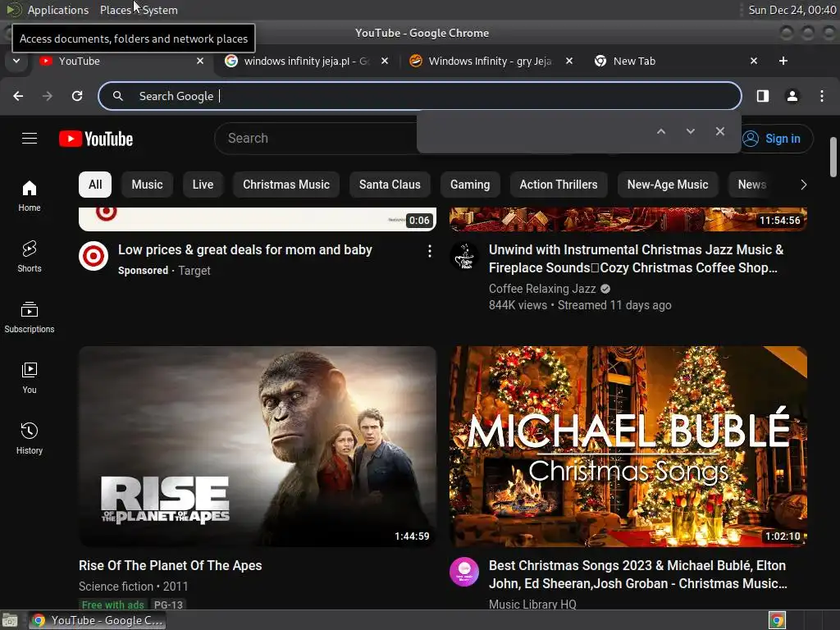This screenshot has height=630, width=840.
Task: Toggle Chrome side panel icon
Action: coord(763,96)
